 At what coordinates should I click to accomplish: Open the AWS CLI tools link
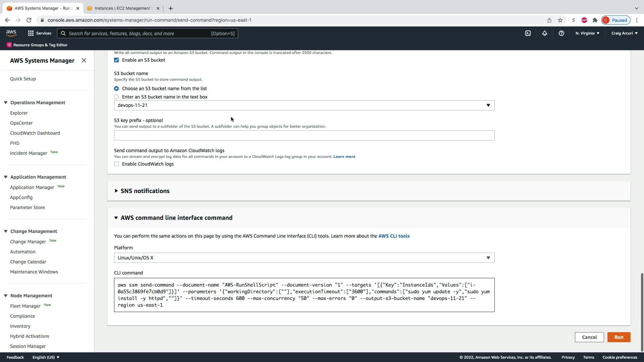(x=394, y=236)
